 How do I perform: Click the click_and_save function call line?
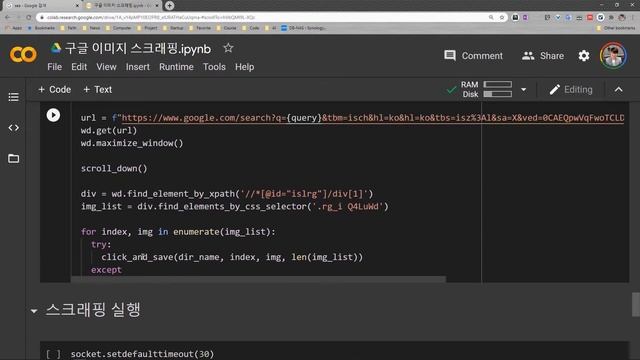232,257
